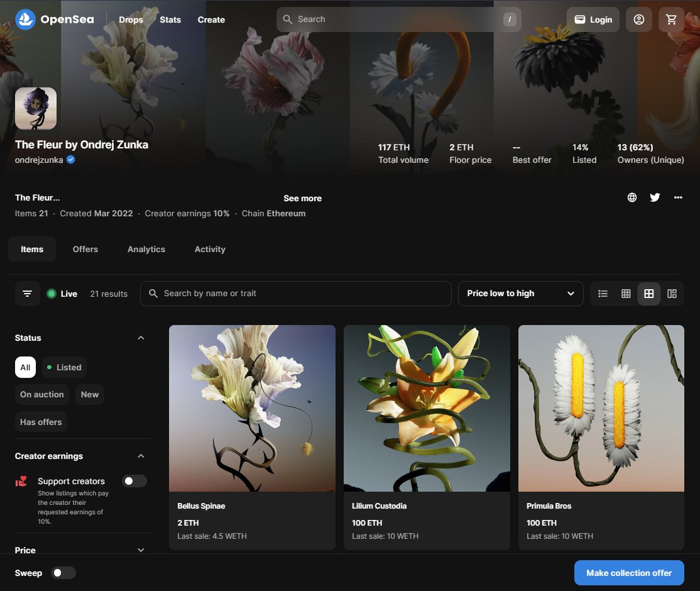The height and width of the screenshot is (591, 700).
Task: Open the Drops menu
Action: click(x=131, y=19)
